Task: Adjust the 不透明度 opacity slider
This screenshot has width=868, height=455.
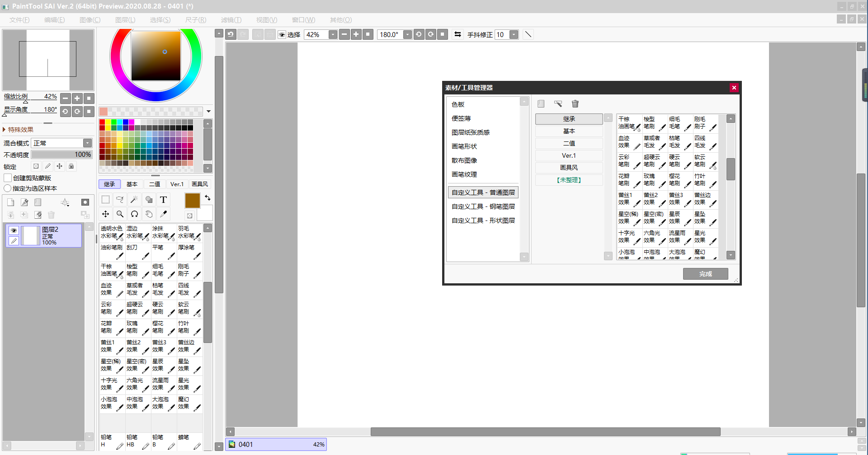Action: [x=62, y=155]
